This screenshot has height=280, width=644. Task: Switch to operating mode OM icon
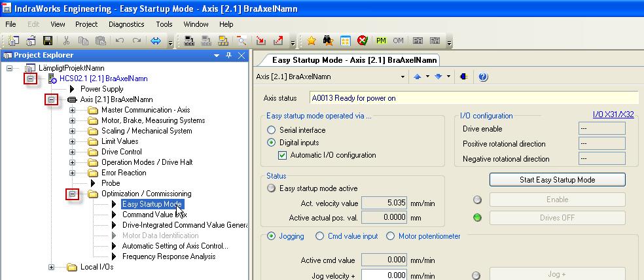pos(398,41)
